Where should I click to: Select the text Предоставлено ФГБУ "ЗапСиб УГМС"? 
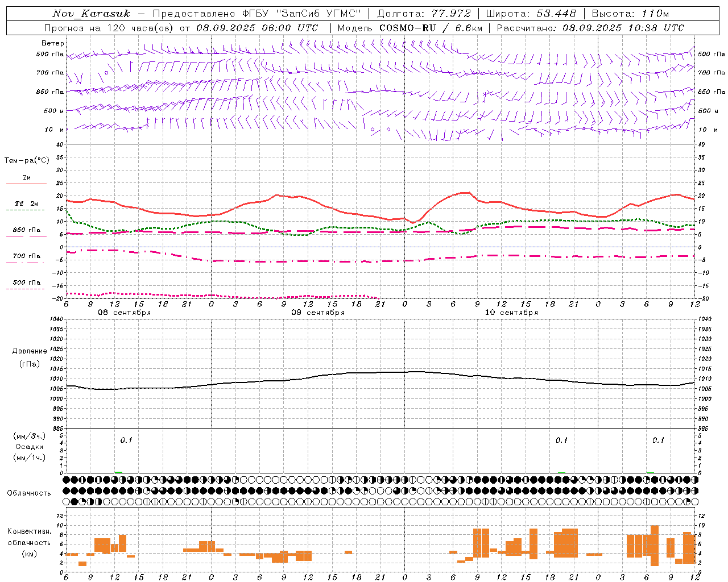pos(257,14)
